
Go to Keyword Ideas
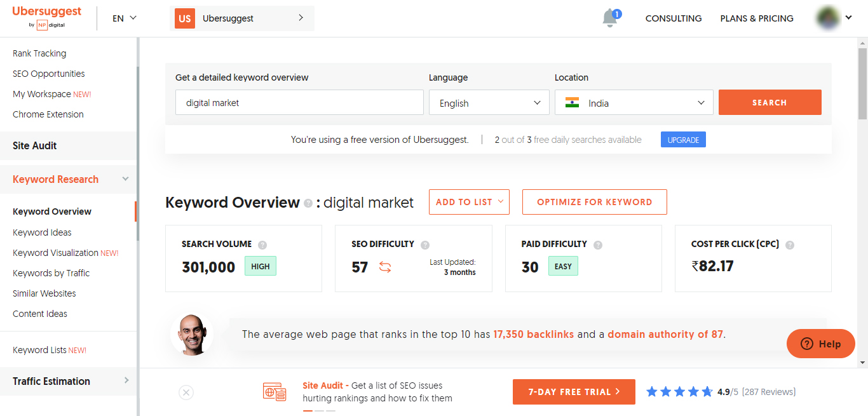pyautogui.click(x=42, y=232)
